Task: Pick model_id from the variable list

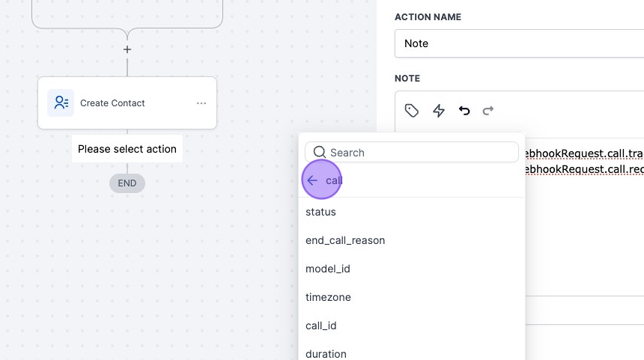Action: 328,269
